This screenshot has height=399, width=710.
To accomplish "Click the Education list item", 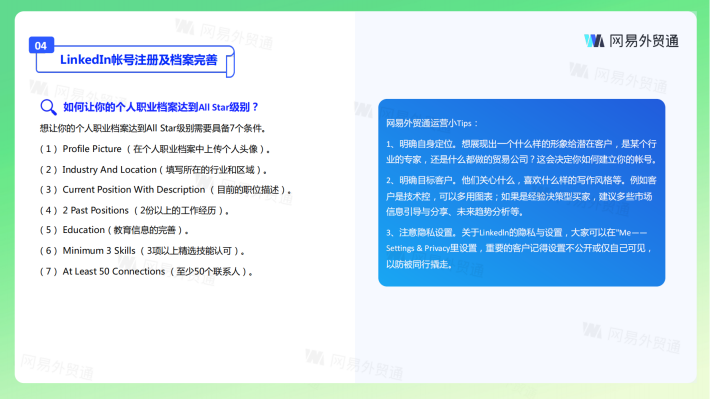I will [x=114, y=230].
